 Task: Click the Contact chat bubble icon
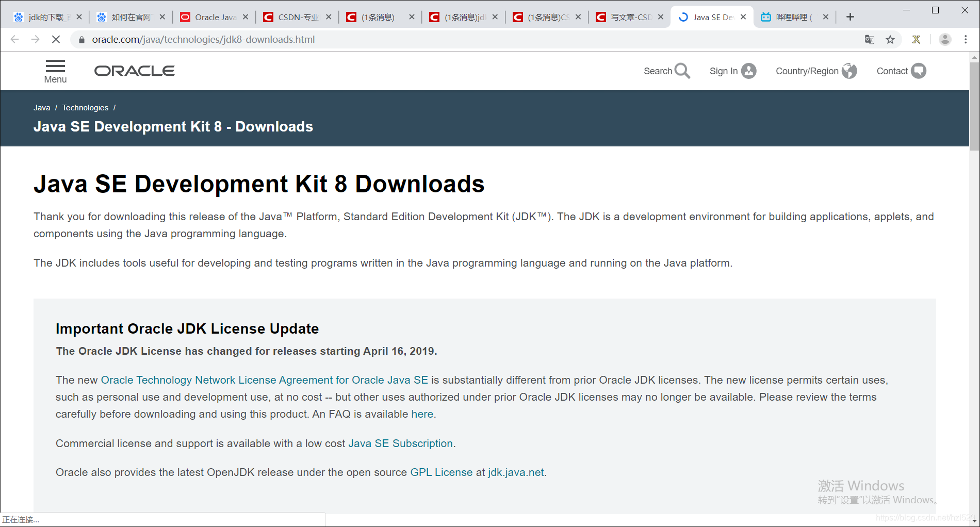click(918, 71)
